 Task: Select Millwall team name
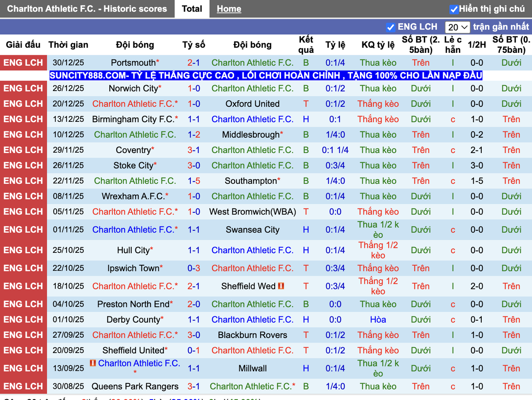253,368
